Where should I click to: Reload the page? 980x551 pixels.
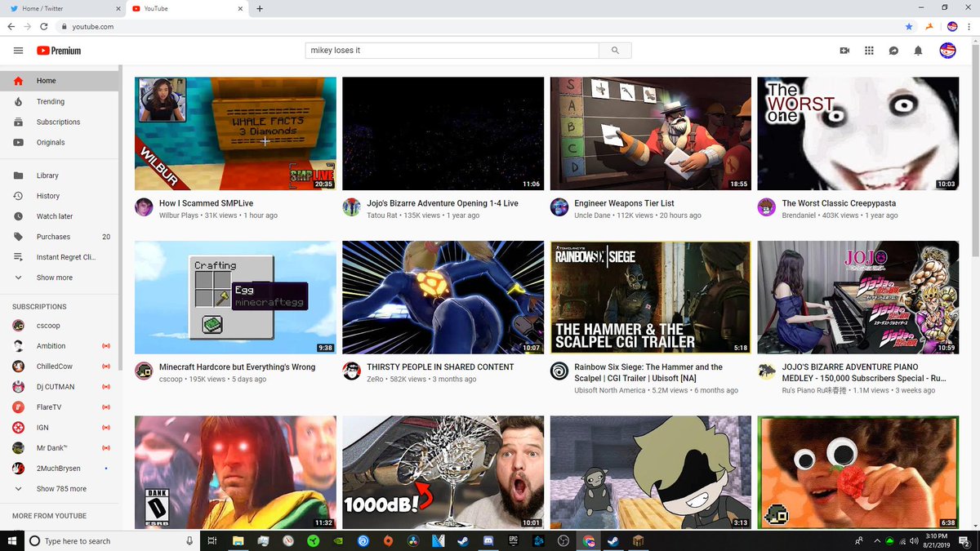tap(45, 26)
